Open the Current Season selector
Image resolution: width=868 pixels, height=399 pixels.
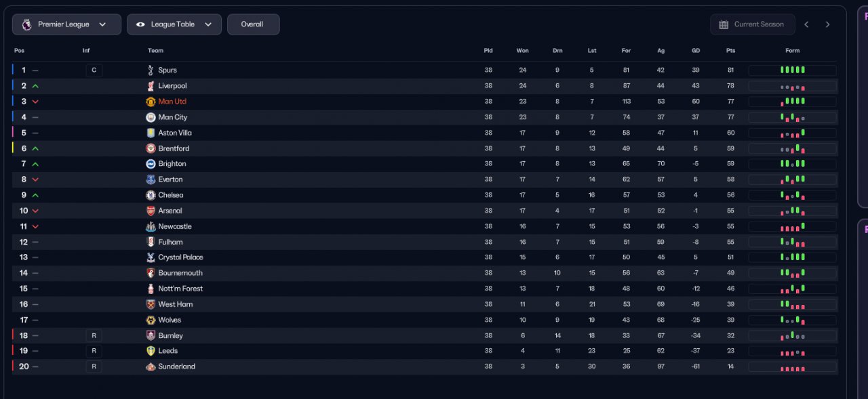click(751, 24)
